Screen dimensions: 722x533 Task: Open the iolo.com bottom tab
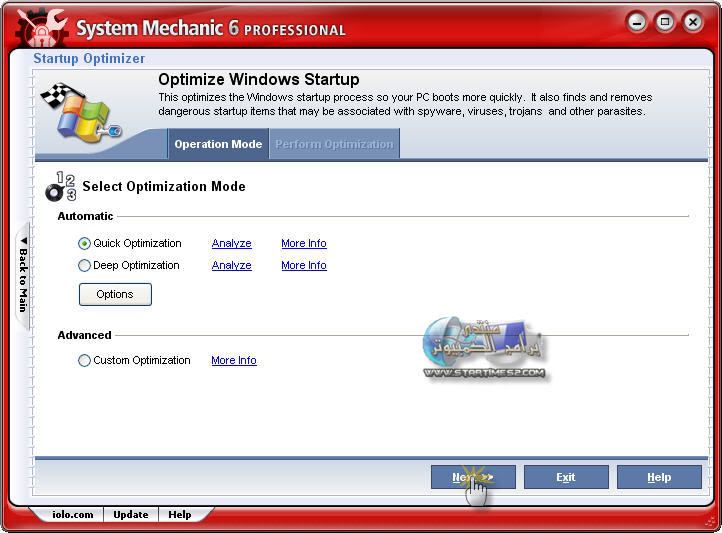73,515
